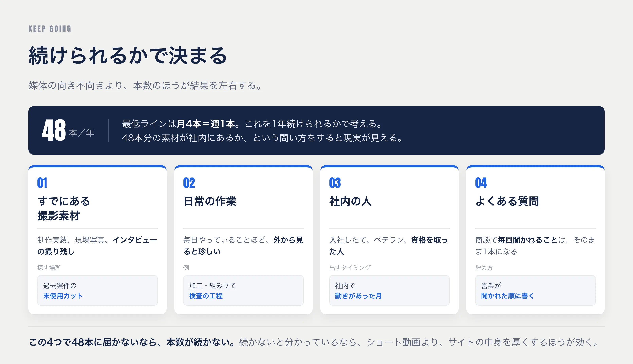Click the subtitle starting 媒体の向き不向きより

click(x=145, y=85)
